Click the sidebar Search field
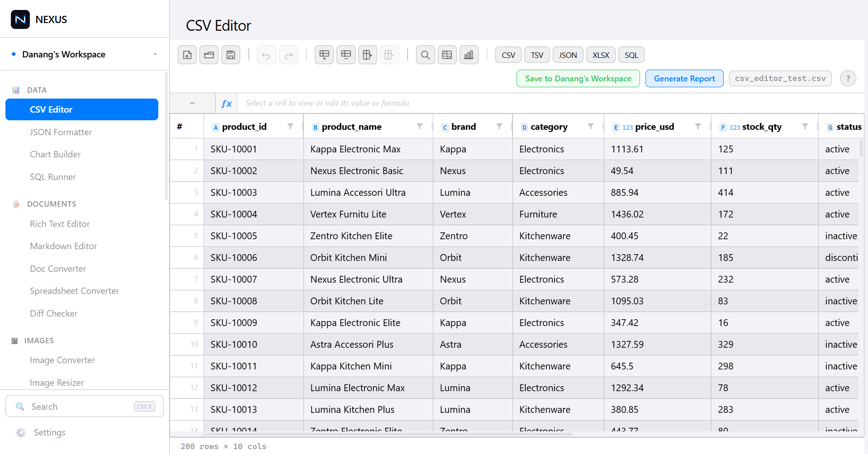This screenshot has height=454, width=868. (x=85, y=407)
